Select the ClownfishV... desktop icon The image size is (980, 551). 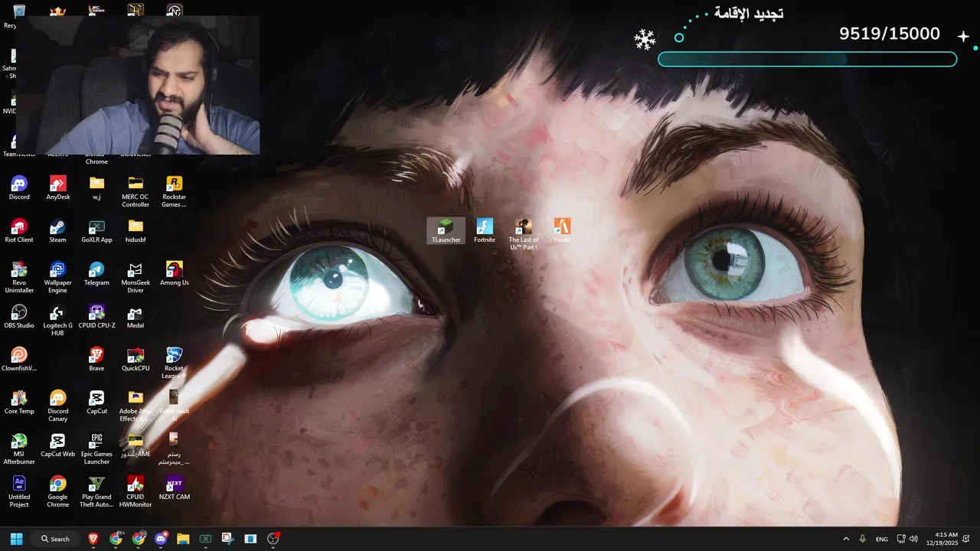(x=19, y=360)
